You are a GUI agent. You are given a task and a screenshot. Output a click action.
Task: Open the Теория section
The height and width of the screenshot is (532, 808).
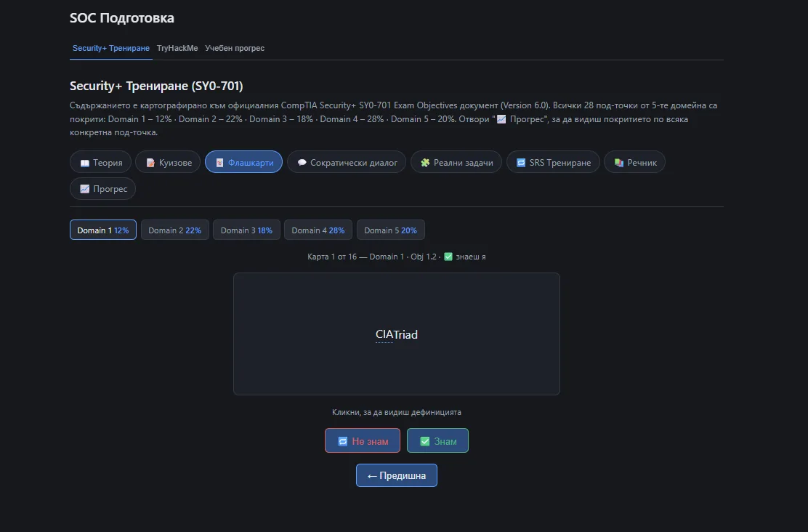coord(100,162)
